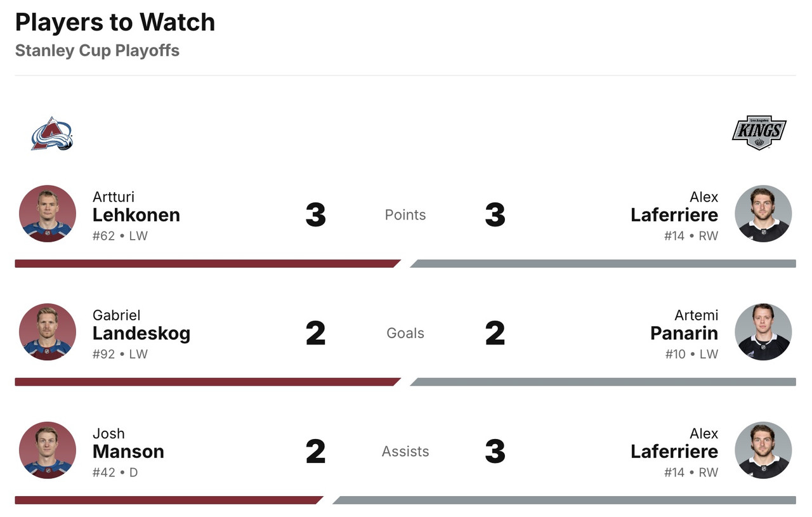The height and width of the screenshot is (517, 812).
Task: Click the Colorado Avalanche team logo
Action: 52,134
